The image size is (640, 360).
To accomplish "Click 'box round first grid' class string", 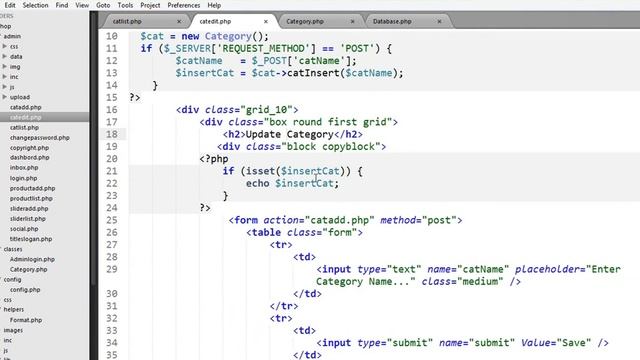I will pyautogui.click(x=328, y=122).
